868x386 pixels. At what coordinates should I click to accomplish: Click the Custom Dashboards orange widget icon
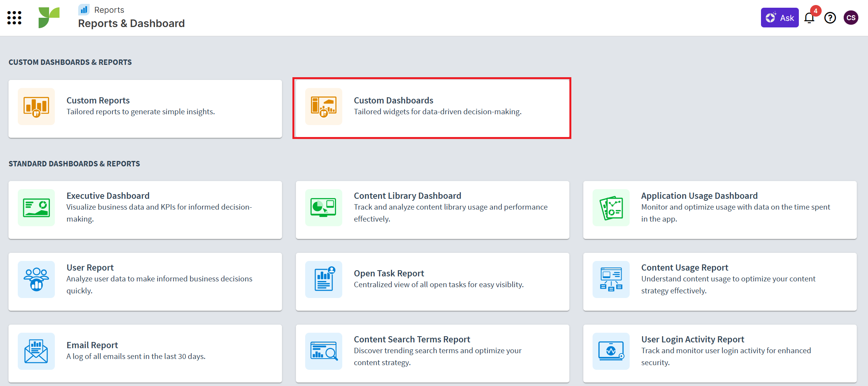point(324,107)
